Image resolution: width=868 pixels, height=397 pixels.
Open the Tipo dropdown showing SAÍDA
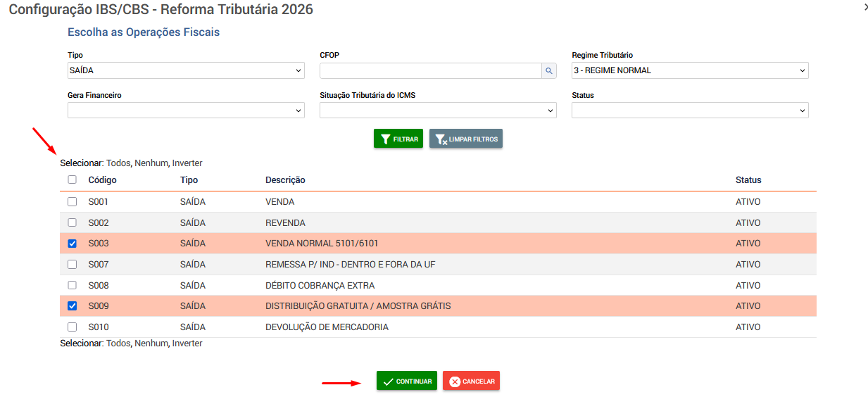(x=186, y=70)
